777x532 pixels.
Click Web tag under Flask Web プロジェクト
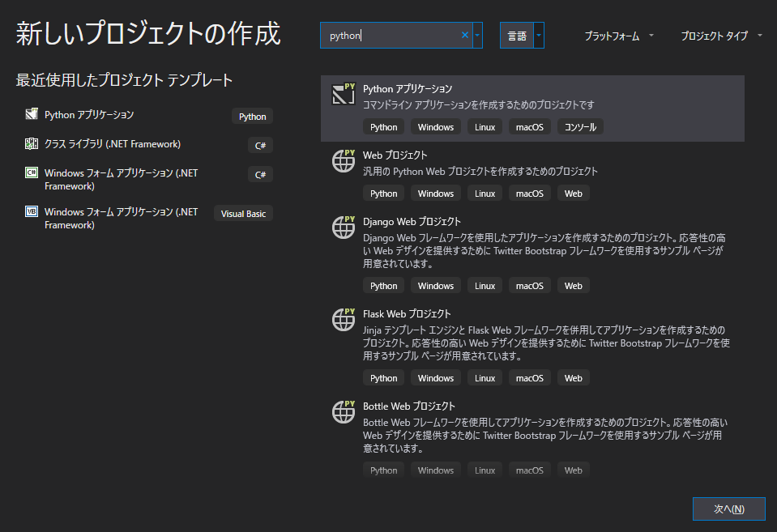pyautogui.click(x=574, y=378)
